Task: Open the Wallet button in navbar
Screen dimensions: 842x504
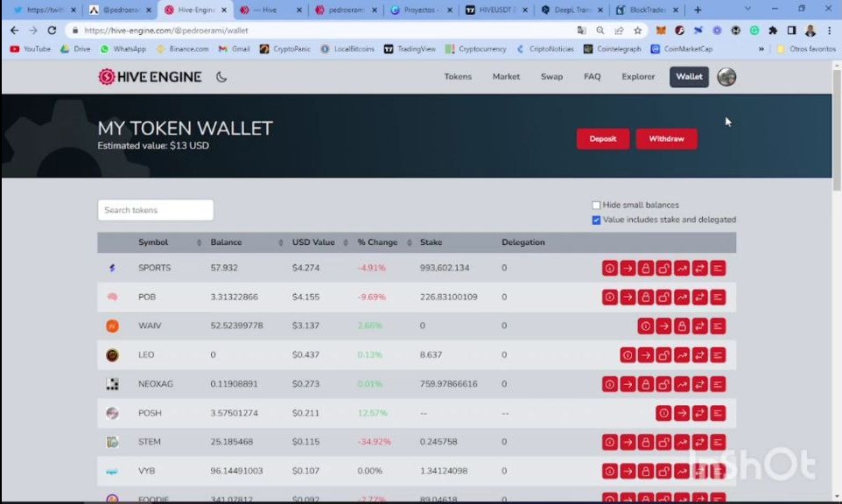Action: click(689, 77)
